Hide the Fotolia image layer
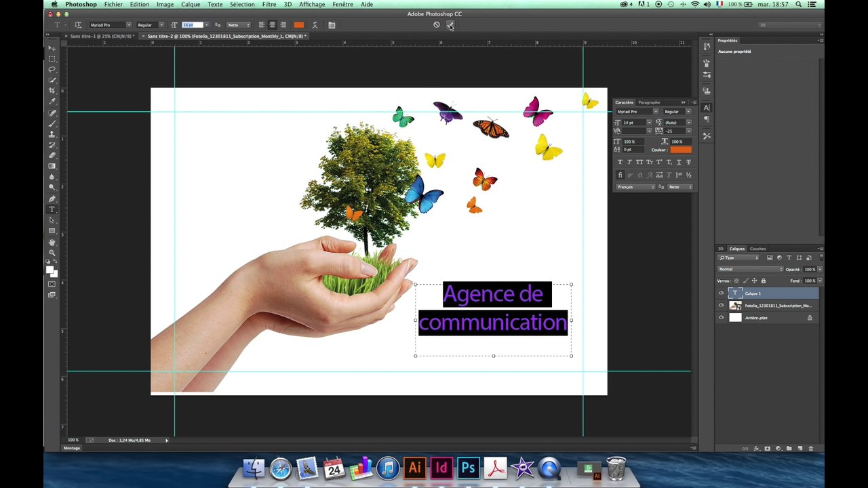Screen dimensions: 868x488 click(x=722, y=306)
